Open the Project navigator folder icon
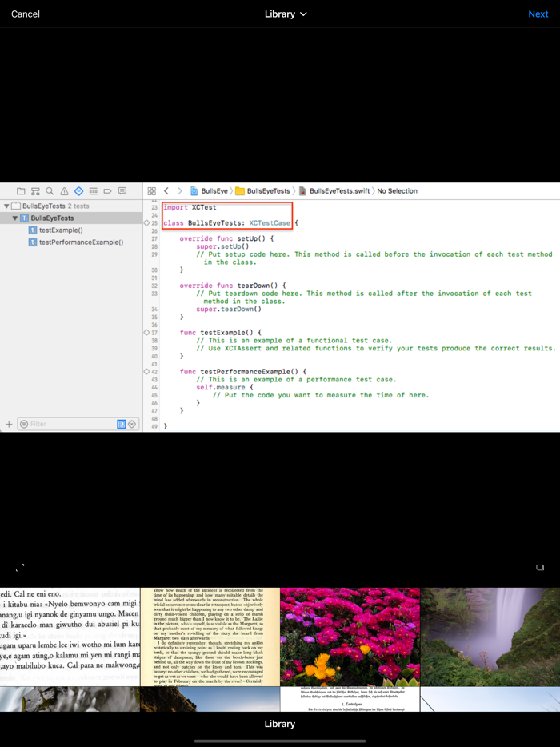This screenshot has height=747, width=560. click(x=21, y=191)
